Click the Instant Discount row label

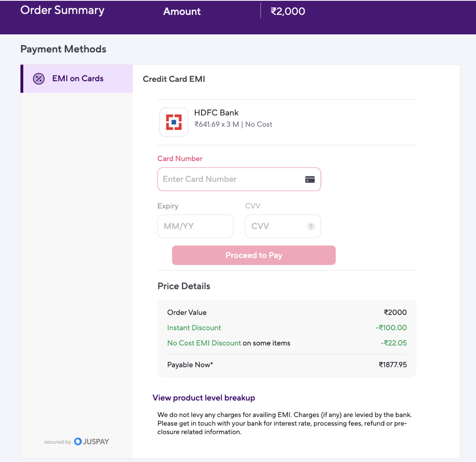(x=194, y=328)
